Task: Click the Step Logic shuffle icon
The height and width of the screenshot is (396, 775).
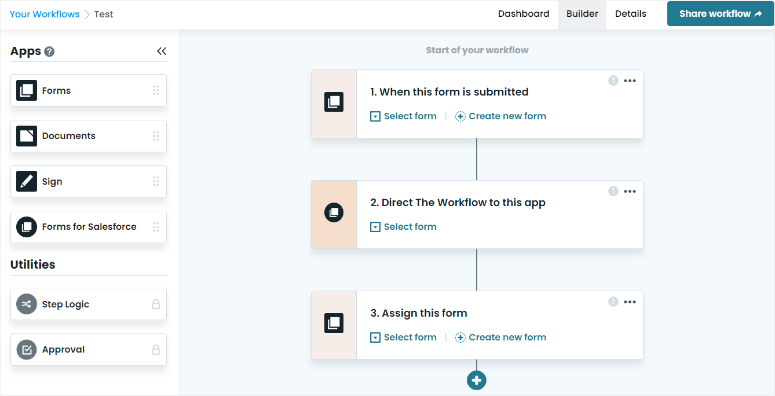Action: point(26,304)
